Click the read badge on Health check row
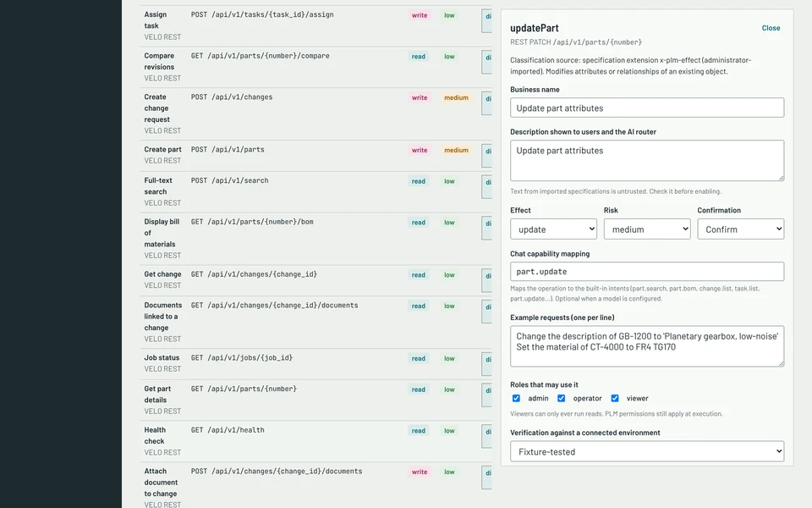 click(x=419, y=431)
